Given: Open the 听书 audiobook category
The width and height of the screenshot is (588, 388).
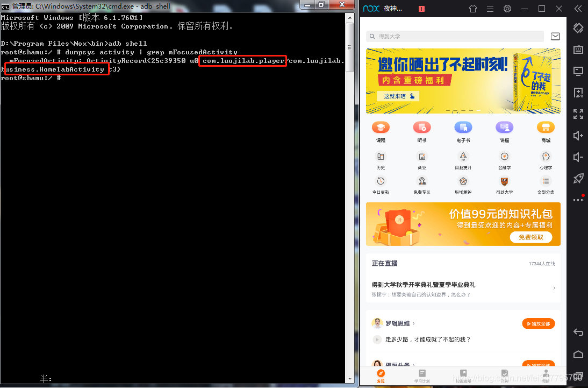Looking at the screenshot, I should (422, 132).
